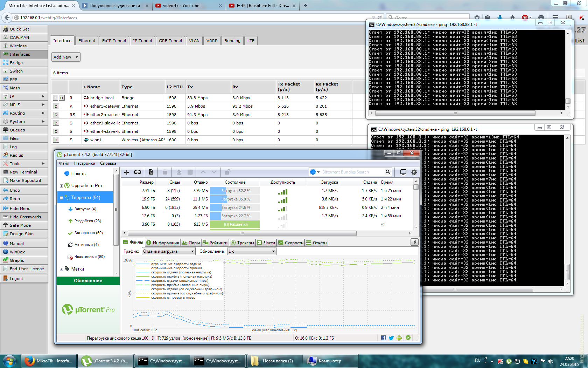Click the move up queue arrow icon
588x368 pixels.
click(203, 172)
